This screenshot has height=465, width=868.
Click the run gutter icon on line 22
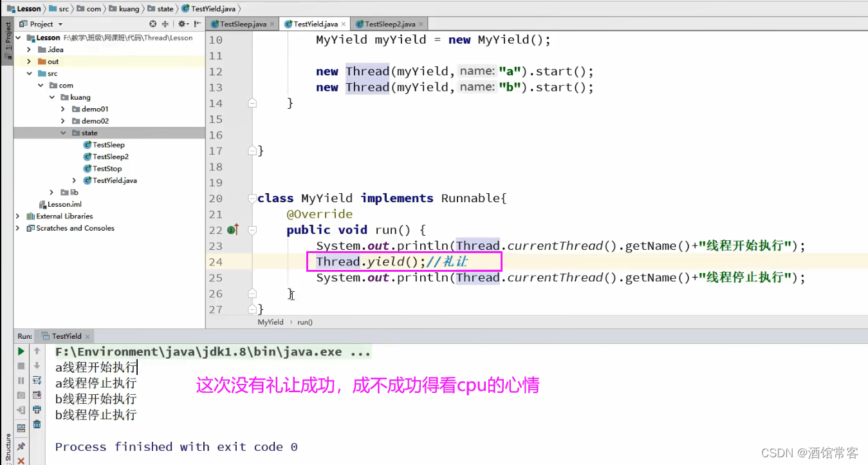pos(234,230)
